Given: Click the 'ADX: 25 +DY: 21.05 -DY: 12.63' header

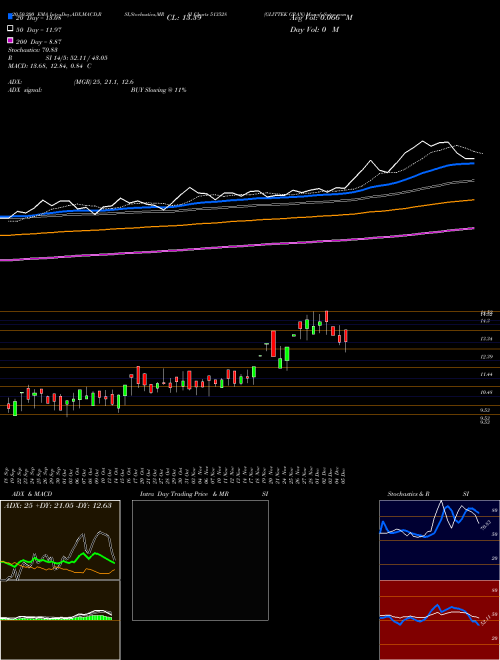Looking at the screenshot, I should [x=57, y=506].
